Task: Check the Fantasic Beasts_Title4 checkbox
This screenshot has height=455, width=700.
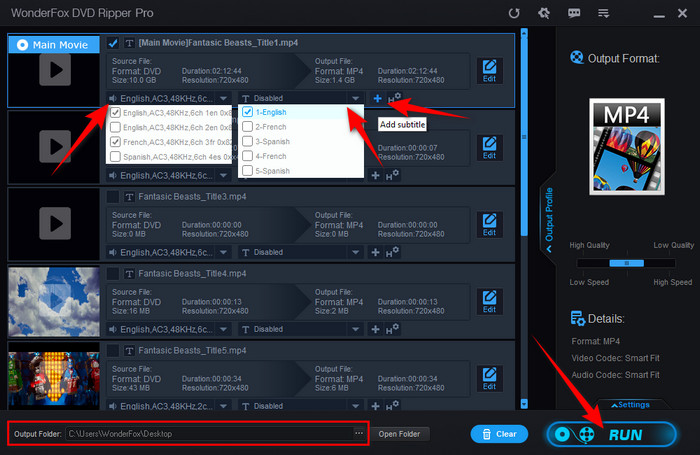Action: tap(113, 273)
